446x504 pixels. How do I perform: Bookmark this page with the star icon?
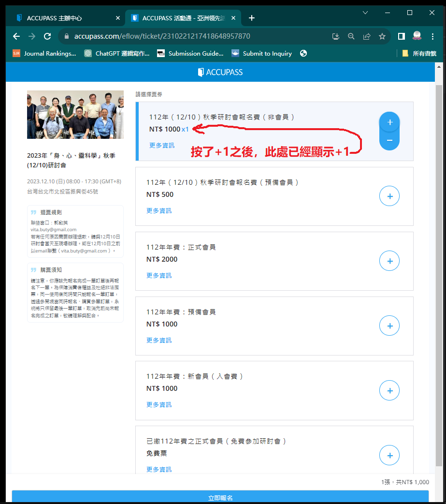(x=382, y=36)
